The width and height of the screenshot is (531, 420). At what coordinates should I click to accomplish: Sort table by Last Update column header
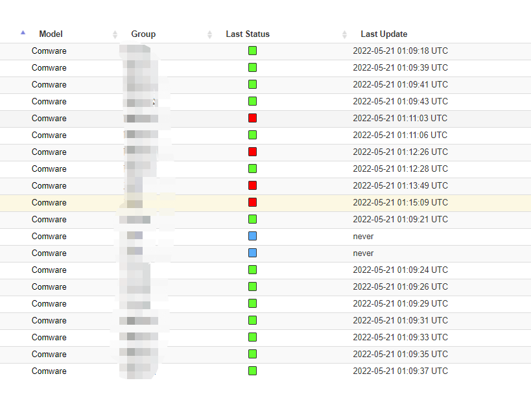coord(384,34)
